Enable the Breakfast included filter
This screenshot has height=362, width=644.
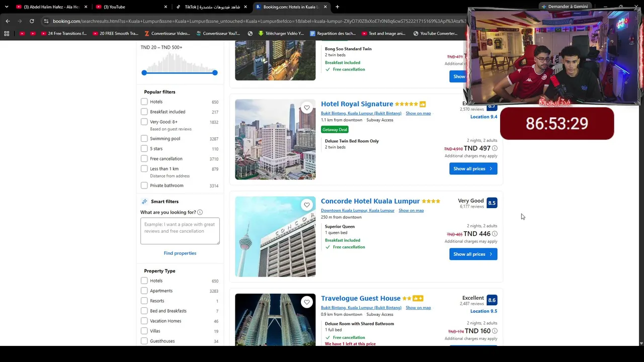coord(144,112)
